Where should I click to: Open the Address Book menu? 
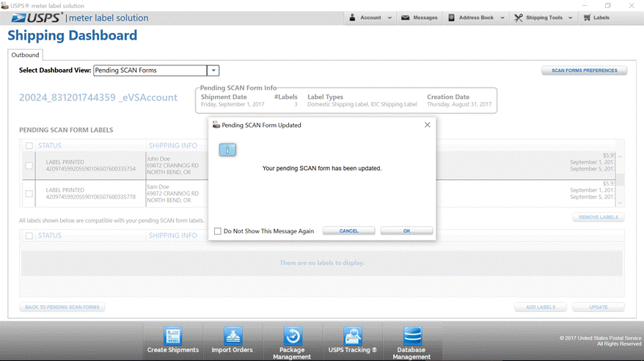[x=476, y=18]
